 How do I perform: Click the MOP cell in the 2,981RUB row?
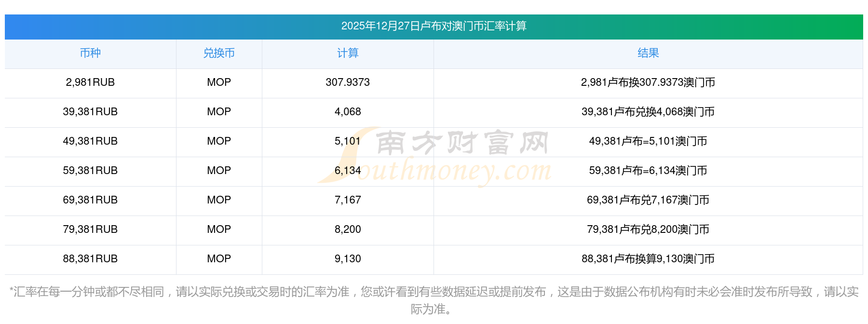219,82
